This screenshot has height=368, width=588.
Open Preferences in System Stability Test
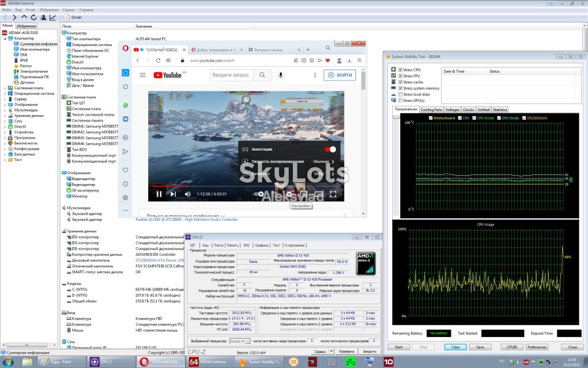pyautogui.click(x=537, y=347)
